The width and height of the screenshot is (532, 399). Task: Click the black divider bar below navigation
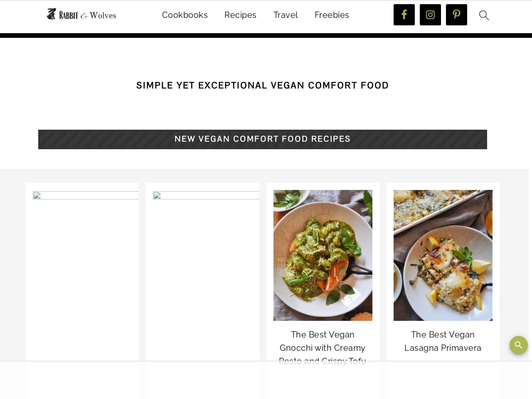pyautogui.click(x=266, y=35)
